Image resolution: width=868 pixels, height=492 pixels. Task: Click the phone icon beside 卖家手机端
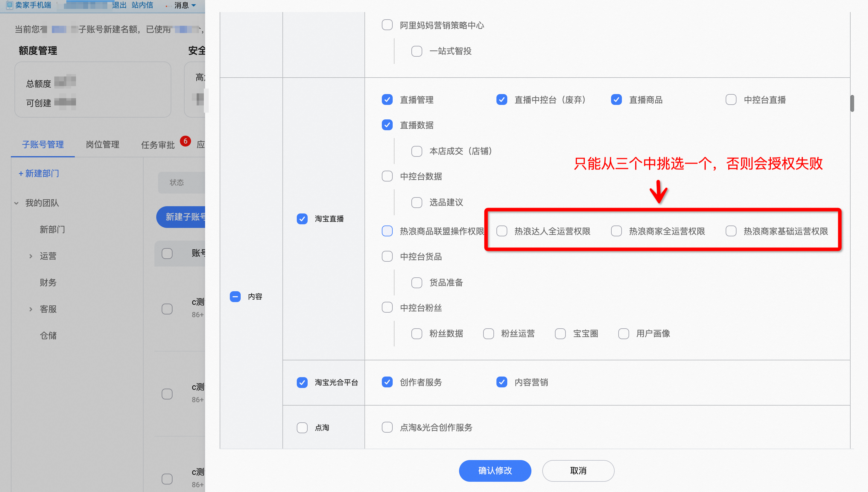click(9, 5)
